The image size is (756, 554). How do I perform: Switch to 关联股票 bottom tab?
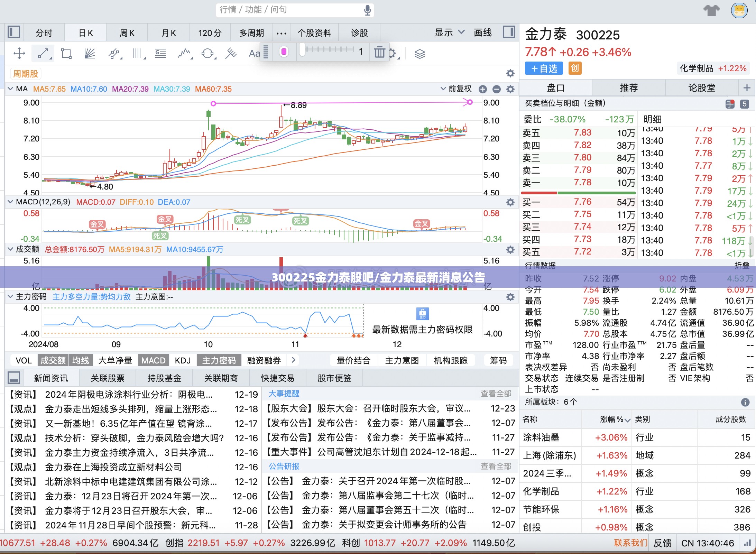(x=108, y=378)
